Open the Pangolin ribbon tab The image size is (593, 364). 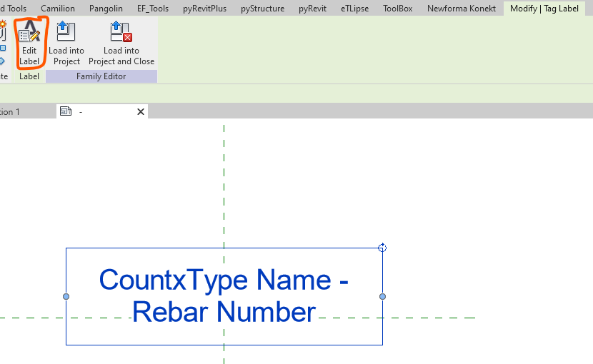point(106,9)
